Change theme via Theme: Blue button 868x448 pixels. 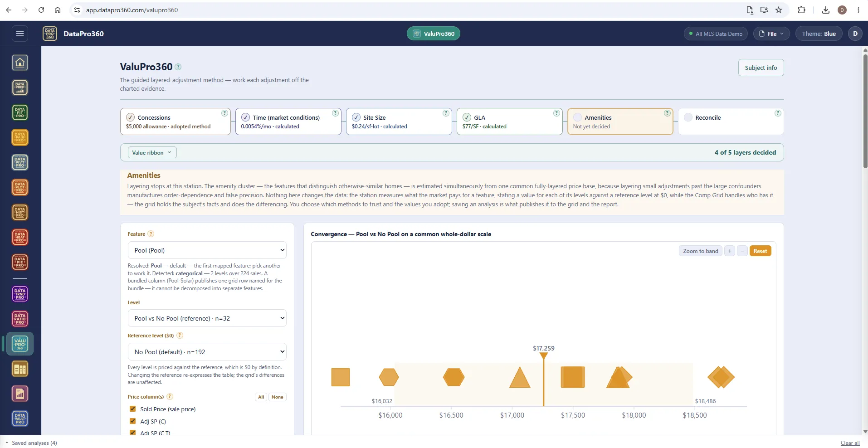(819, 34)
